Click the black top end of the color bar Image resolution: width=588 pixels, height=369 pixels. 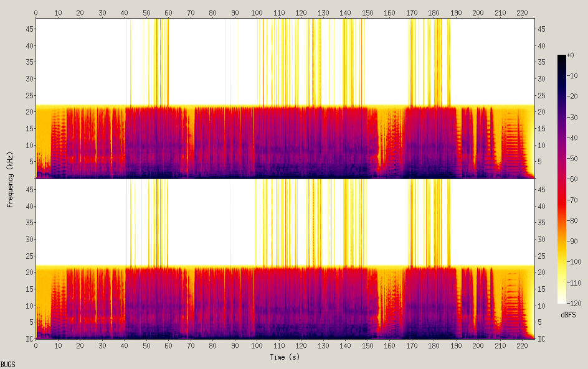[x=562, y=58]
